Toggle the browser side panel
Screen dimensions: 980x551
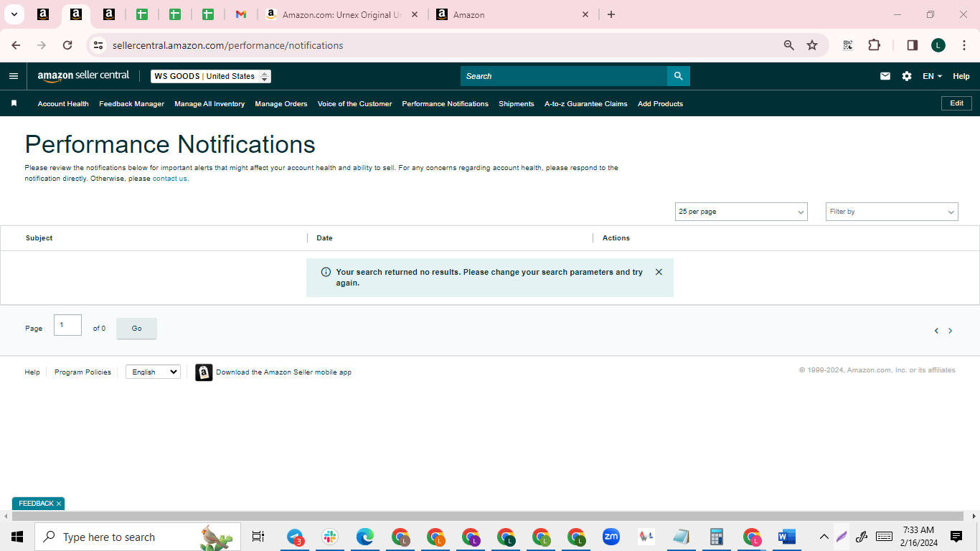pyautogui.click(x=913, y=45)
